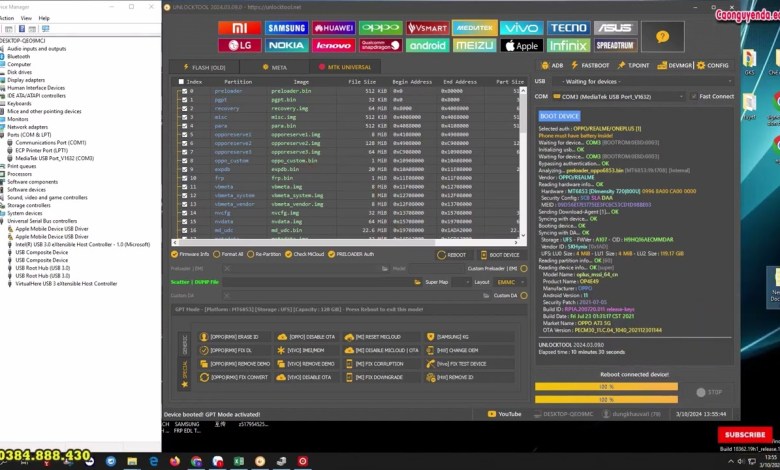Select the Samsung brand icon
Screen dimensions: 780x470
(287, 27)
